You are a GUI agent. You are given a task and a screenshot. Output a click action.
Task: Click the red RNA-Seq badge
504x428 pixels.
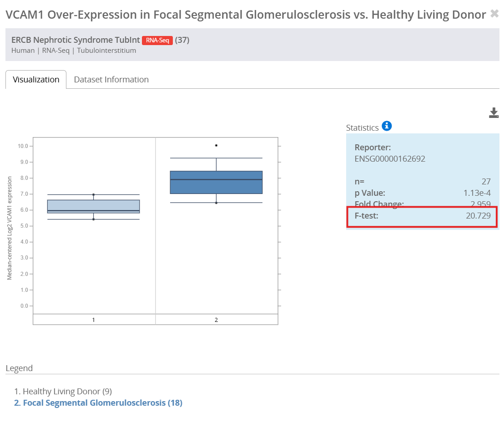click(157, 40)
